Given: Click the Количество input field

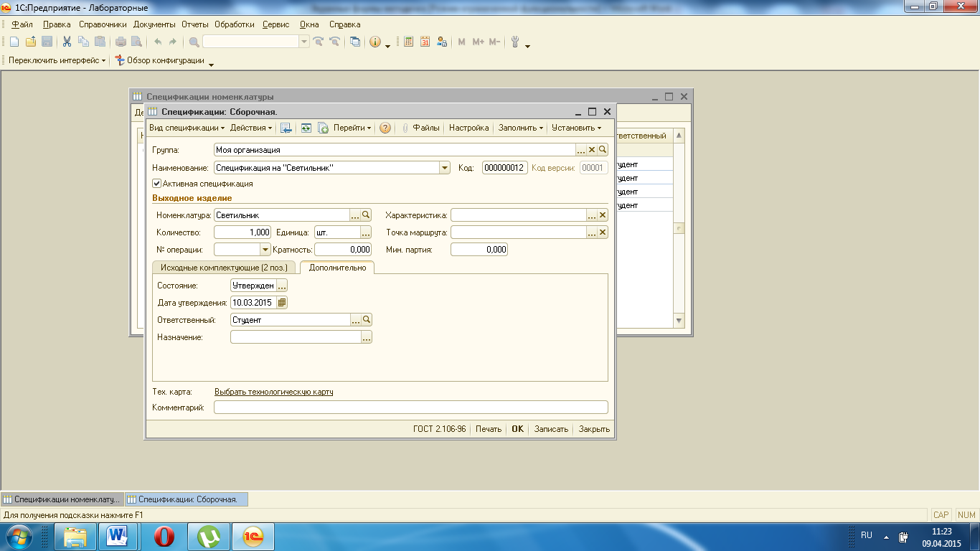Looking at the screenshot, I should [242, 232].
